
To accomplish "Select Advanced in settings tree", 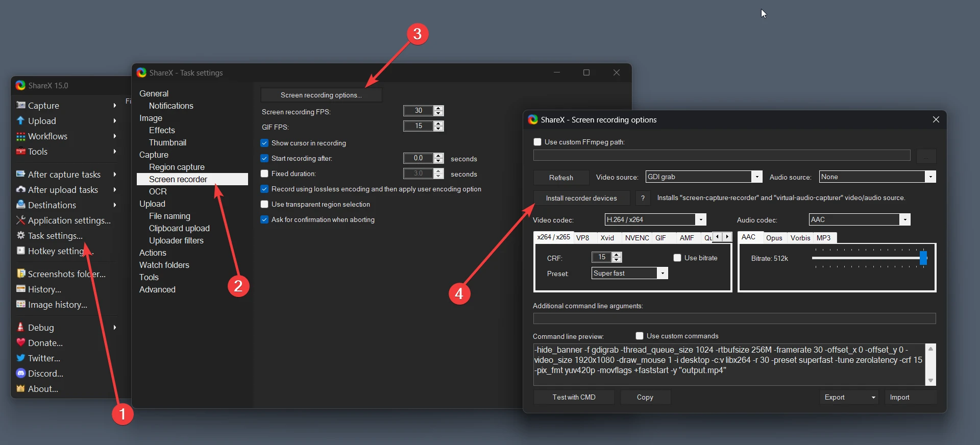I will pyautogui.click(x=157, y=289).
